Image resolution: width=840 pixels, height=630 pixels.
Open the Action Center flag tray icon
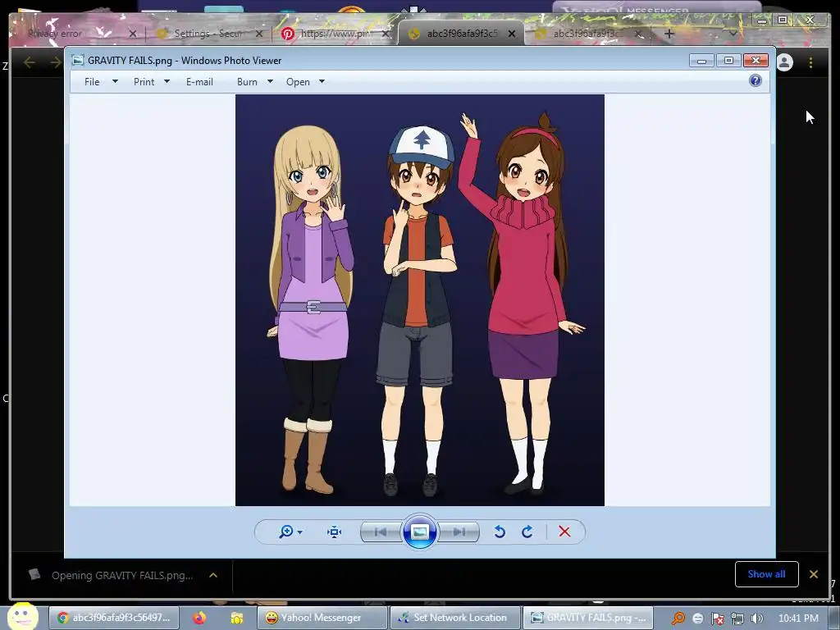coord(718,619)
